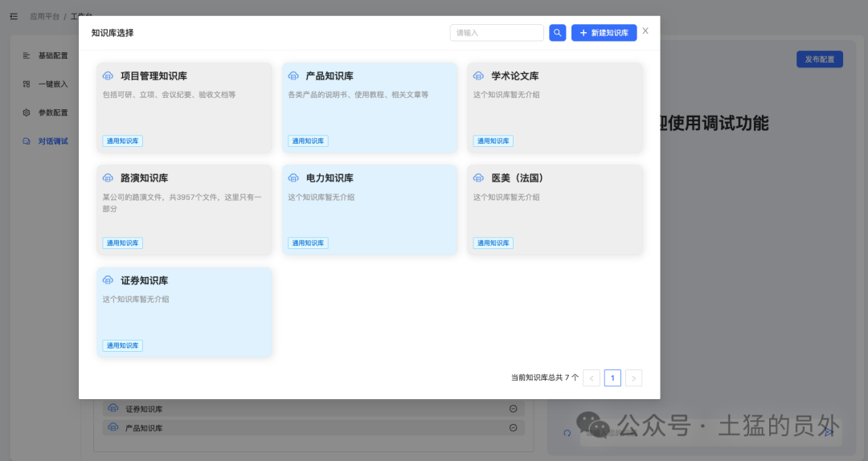Go to previous page arrow
This screenshot has width=868, height=461.
pyautogui.click(x=592, y=378)
